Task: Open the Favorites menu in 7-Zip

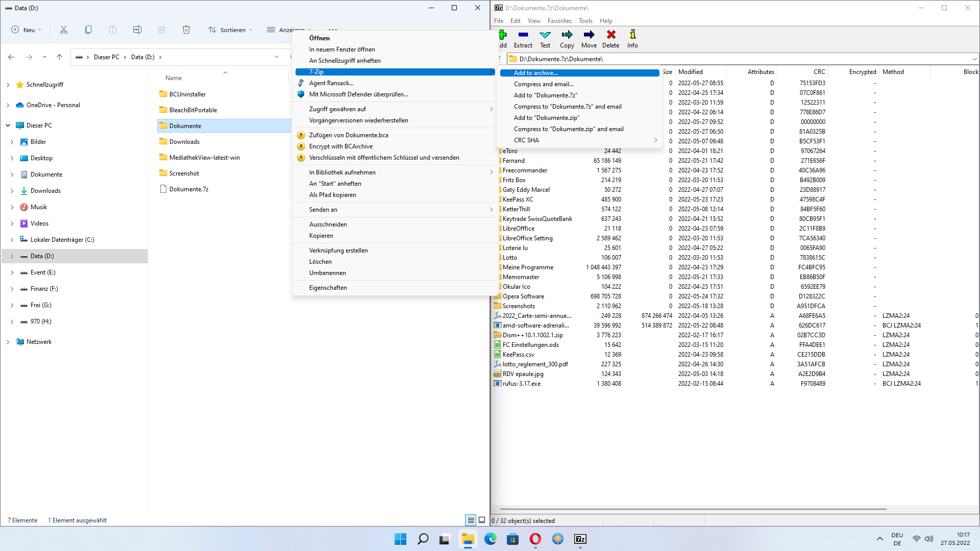Action: pyautogui.click(x=559, y=21)
